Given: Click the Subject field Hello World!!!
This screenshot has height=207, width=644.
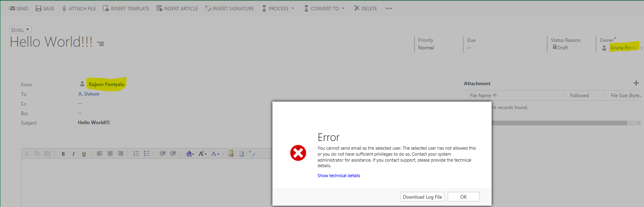Looking at the screenshot, I should (94, 123).
